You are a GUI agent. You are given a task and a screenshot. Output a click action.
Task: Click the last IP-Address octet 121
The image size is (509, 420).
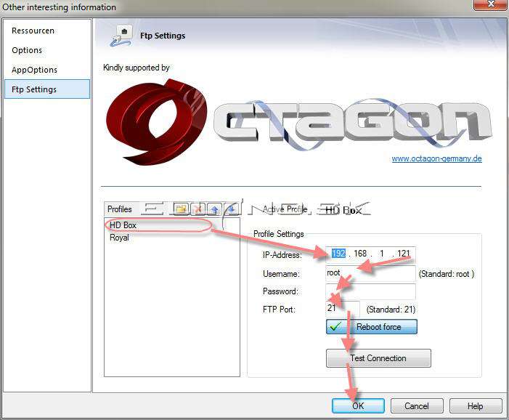point(404,254)
